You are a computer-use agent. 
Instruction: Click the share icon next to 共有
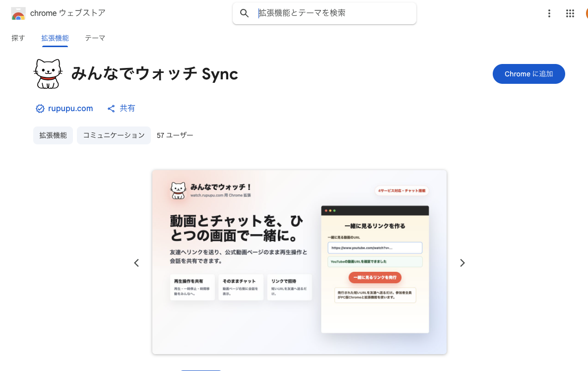coord(111,109)
